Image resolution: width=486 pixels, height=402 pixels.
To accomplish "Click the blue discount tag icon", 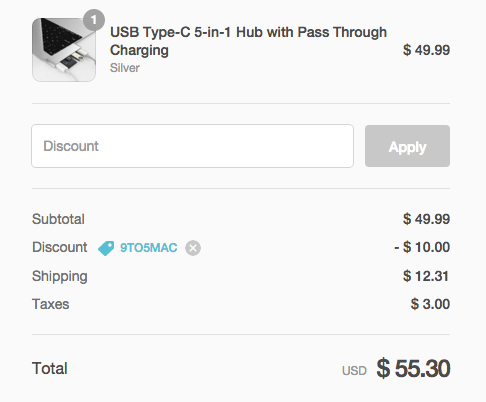I will pos(106,248).
